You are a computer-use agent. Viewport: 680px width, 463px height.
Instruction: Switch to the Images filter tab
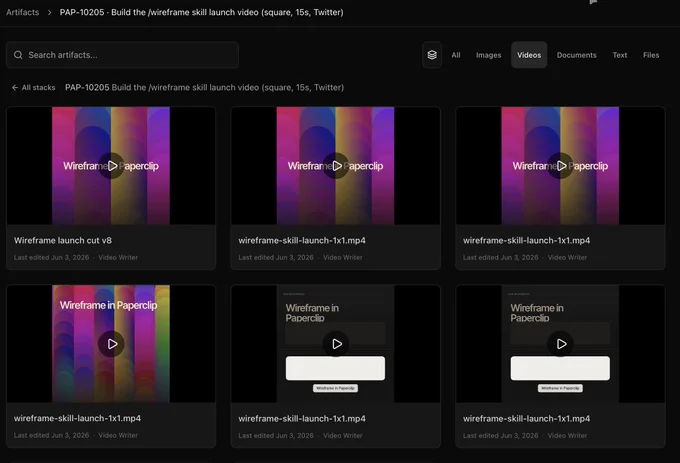488,55
